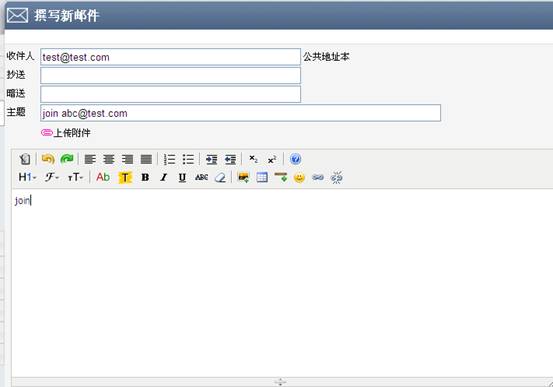Apply subscript formatting
Viewport: 553px width, 387px height.
coord(254,159)
